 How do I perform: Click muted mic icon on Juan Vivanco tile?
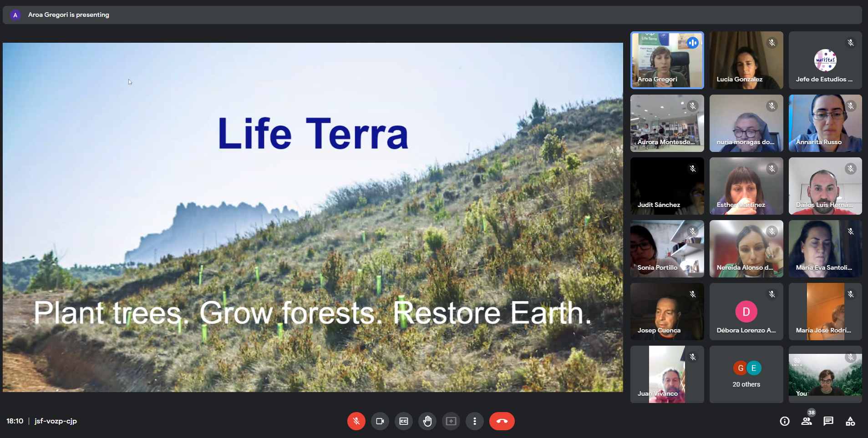[x=693, y=357]
